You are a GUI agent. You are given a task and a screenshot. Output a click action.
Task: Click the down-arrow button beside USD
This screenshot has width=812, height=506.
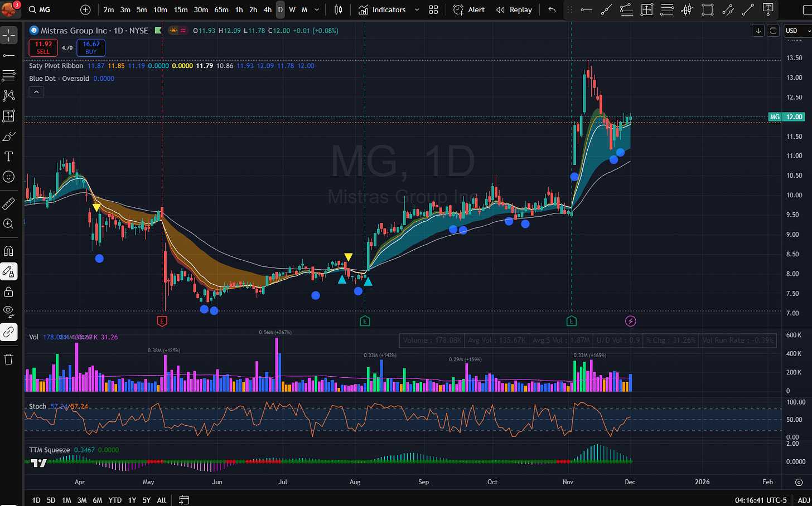(758, 31)
